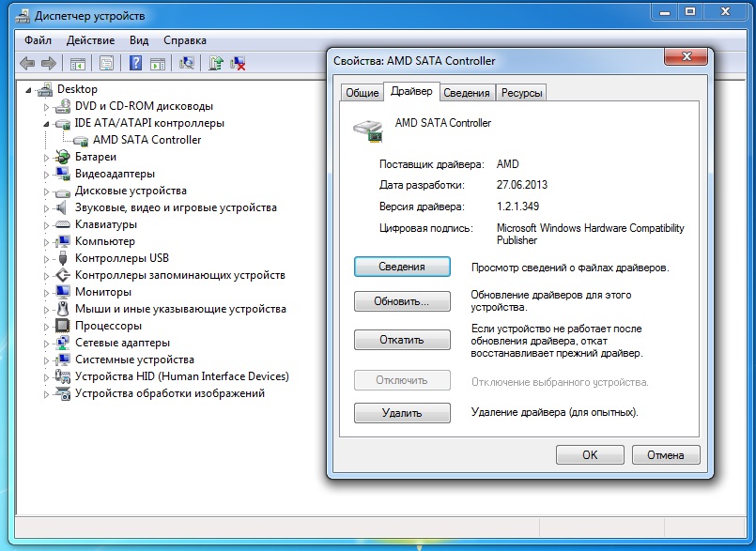Click the Отмена button in dialog
The width and height of the screenshot is (756, 551).
[665, 454]
